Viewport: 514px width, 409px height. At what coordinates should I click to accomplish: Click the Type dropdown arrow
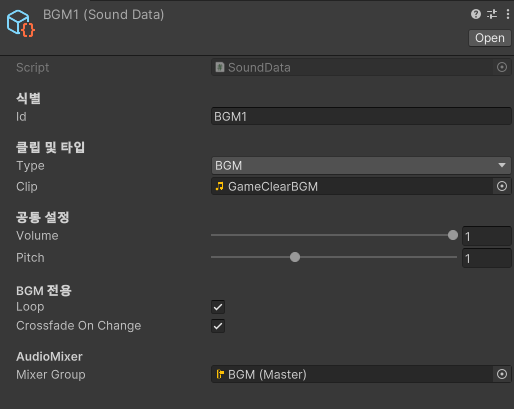(x=502, y=165)
